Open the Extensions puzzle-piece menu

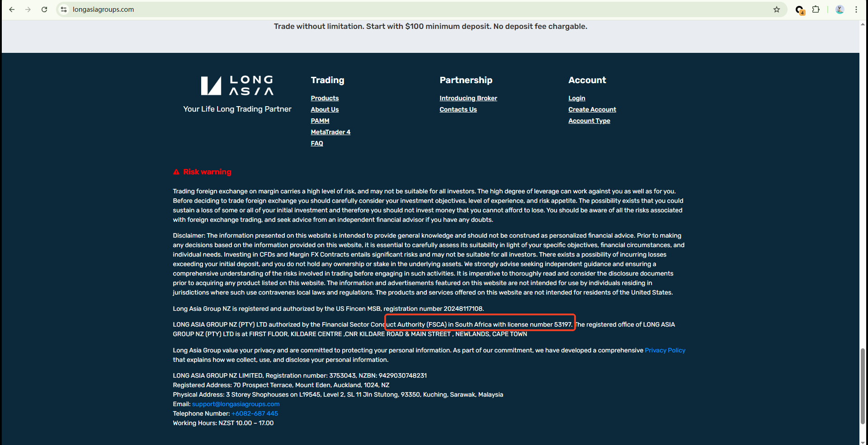click(816, 9)
